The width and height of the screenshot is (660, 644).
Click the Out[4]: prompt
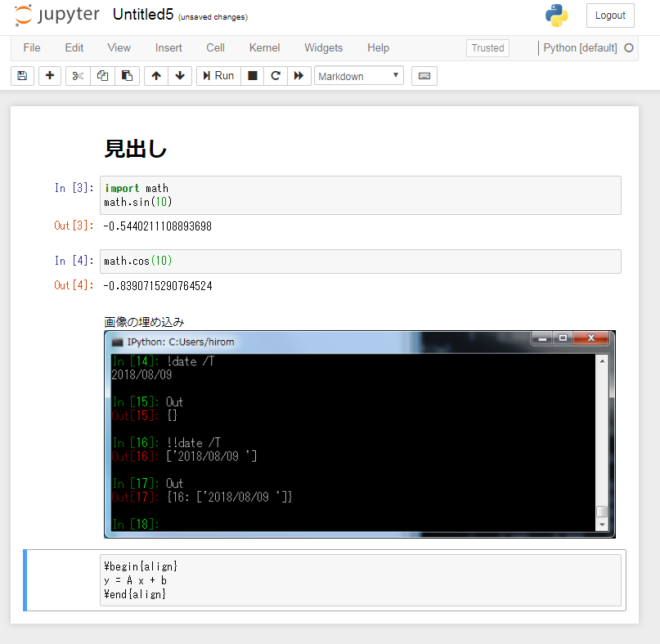click(x=74, y=285)
